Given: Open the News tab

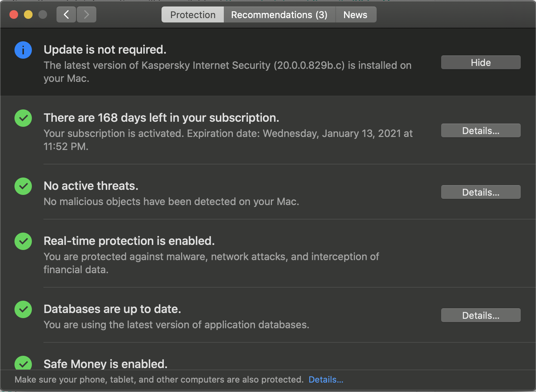Looking at the screenshot, I should click(355, 15).
